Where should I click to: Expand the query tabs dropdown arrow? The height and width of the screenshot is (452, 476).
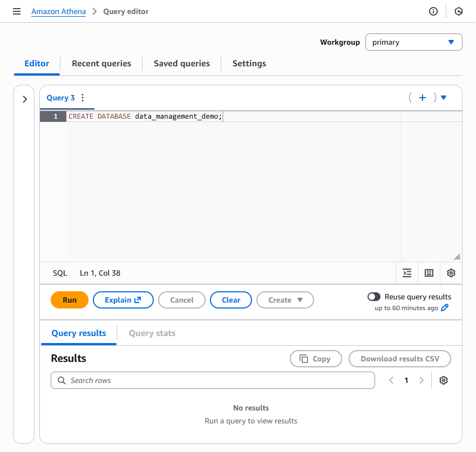444,98
